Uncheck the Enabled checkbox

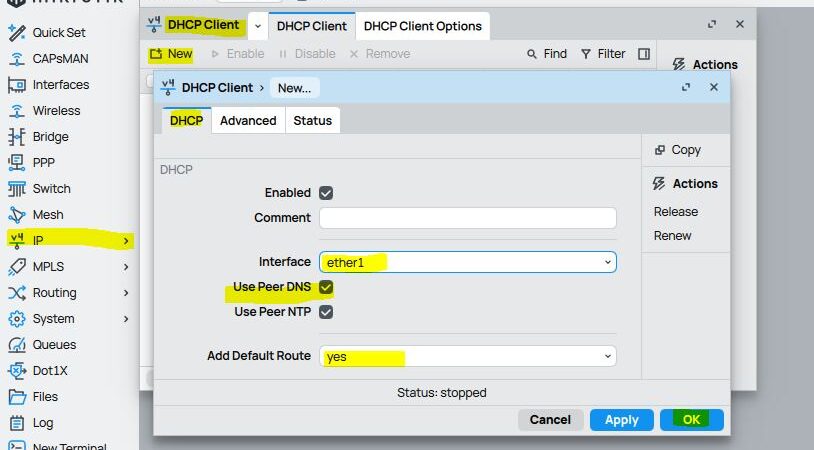pos(325,193)
